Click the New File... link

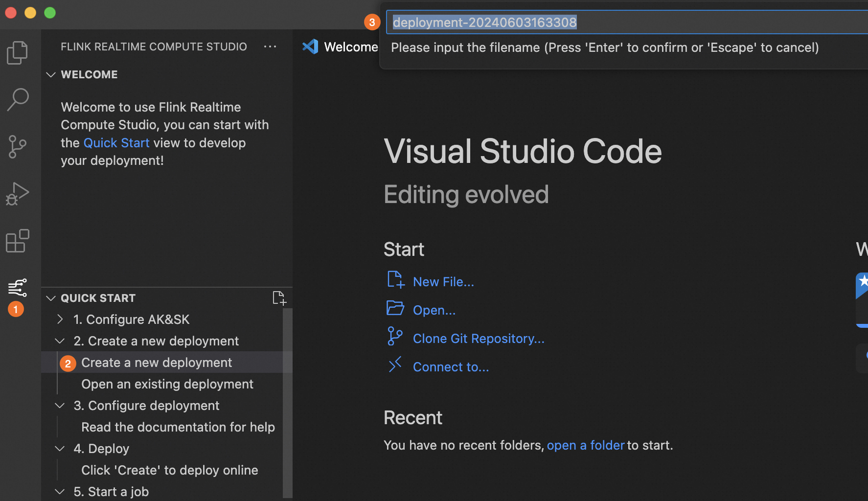click(x=443, y=282)
